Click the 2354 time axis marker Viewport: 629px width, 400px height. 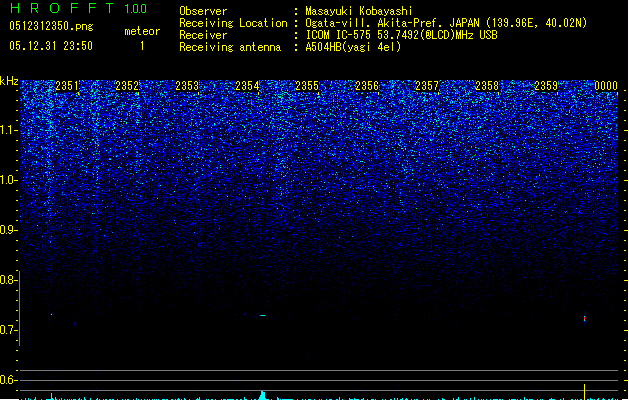247,86
